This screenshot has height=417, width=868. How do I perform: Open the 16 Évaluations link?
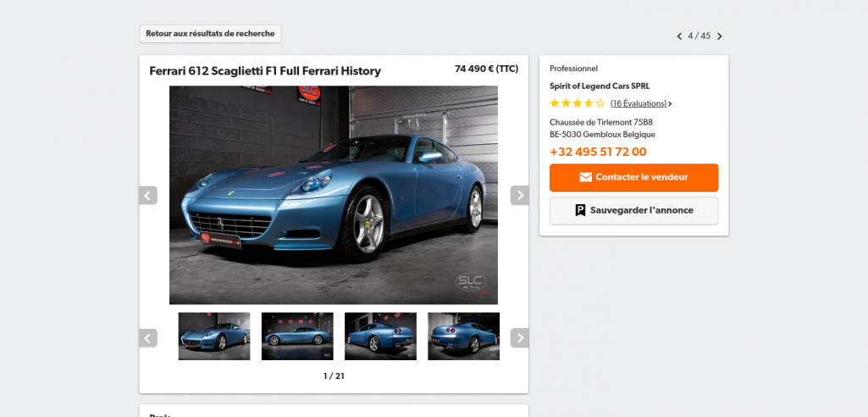639,103
